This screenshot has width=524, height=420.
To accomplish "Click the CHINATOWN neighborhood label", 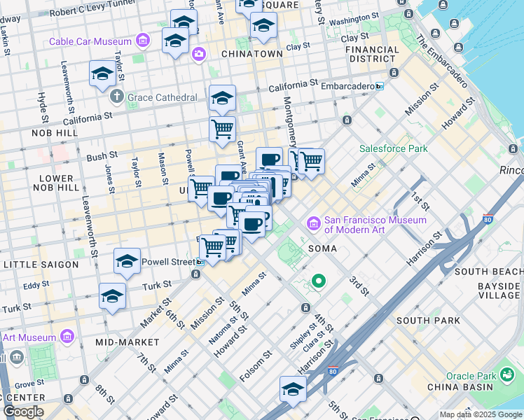I will click(x=252, y=54).
